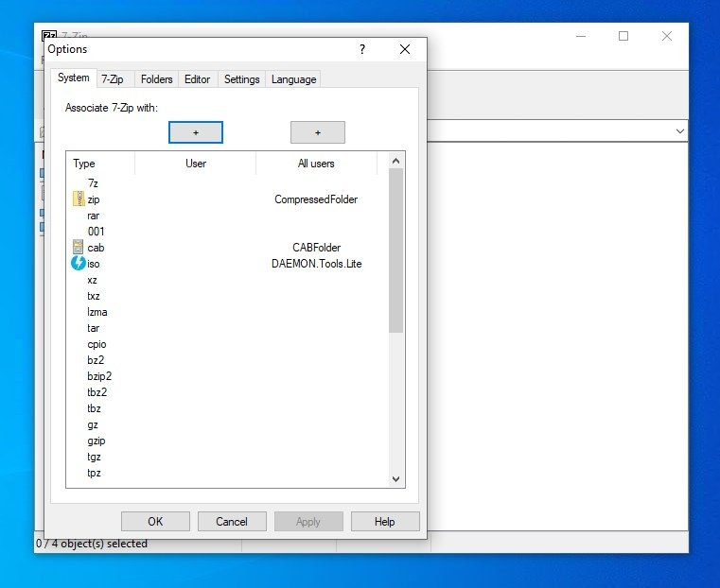Click the Type column header
This screenshot has height=588, width=720.
point(100,164)
